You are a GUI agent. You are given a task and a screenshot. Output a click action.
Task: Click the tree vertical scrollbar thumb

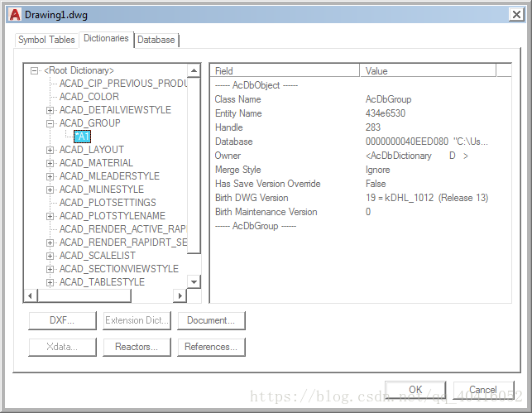(x=194, y=166)
